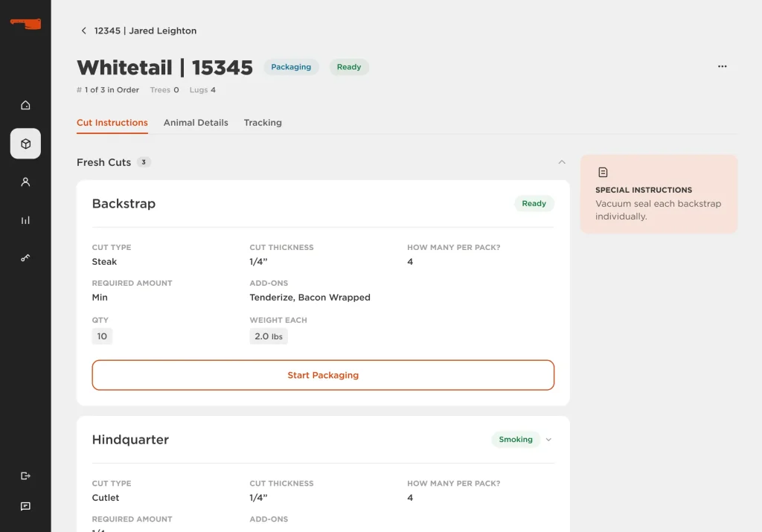Switch to the Animal Details tab
The height and width of the screenshot is (532, 762).
pos(196,123)
